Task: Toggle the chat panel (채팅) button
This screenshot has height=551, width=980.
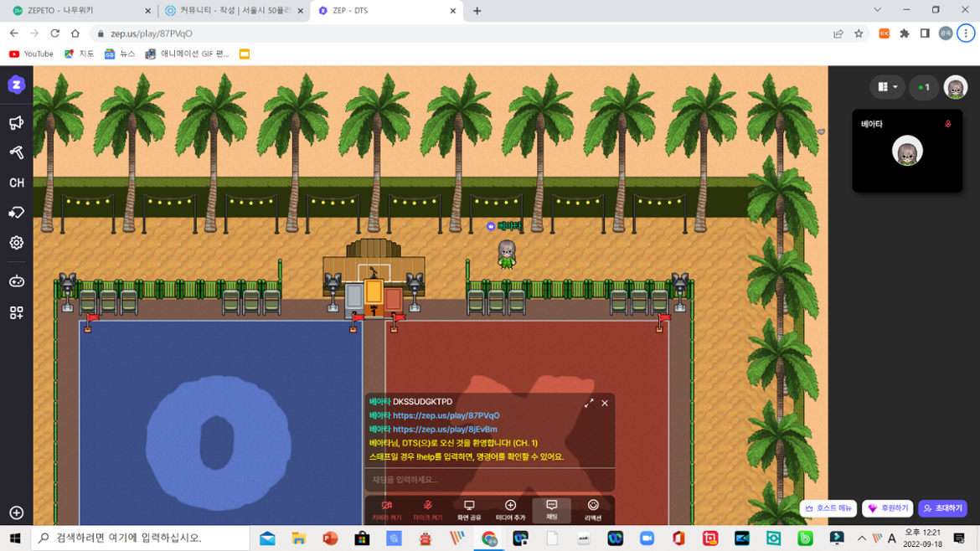Action: 551,510
